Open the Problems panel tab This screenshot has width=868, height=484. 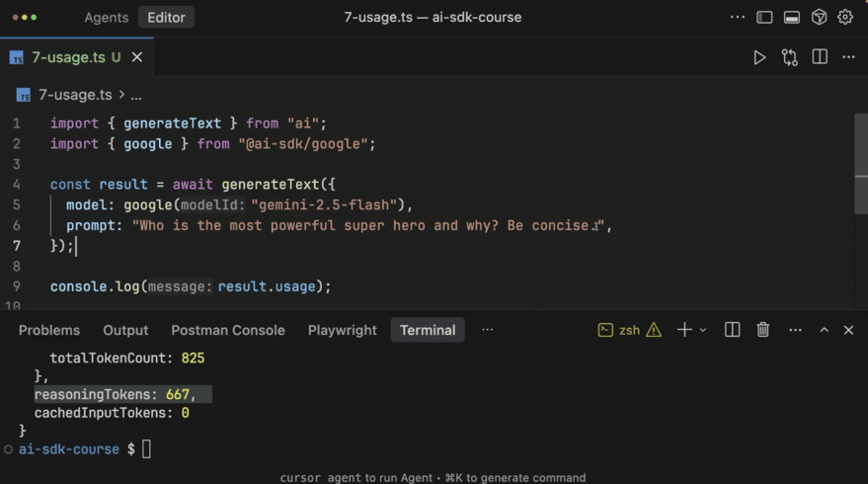[49, 330]
